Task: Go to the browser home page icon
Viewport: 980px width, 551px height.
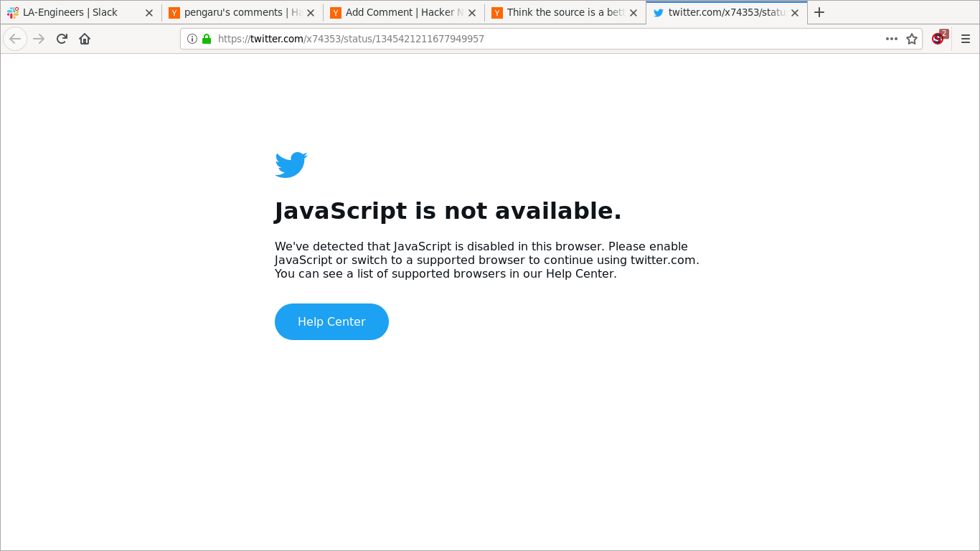Action: (85, 39)
